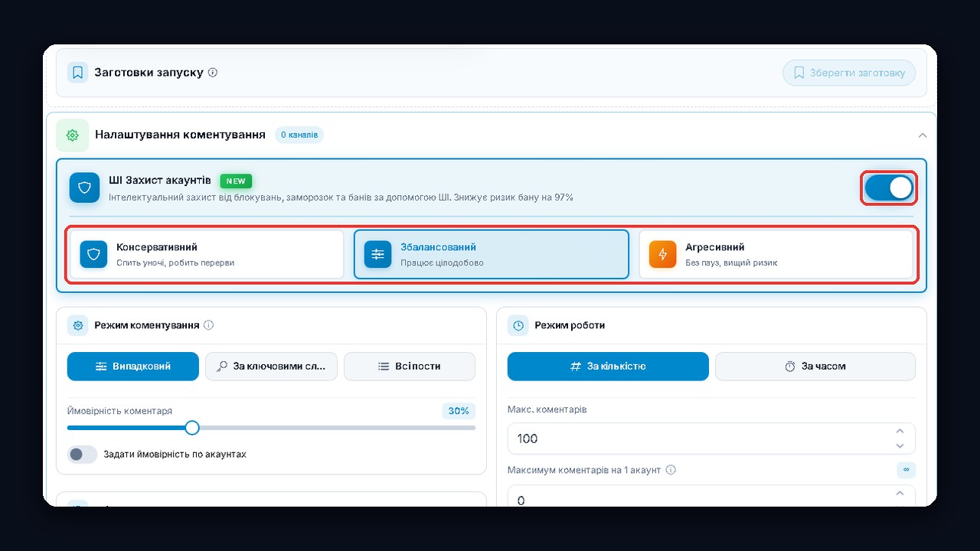This screenshot has width=980, height=551.
Task: Open info tooltip beside Заготовки запуску
Action: (x=213, y=73)
